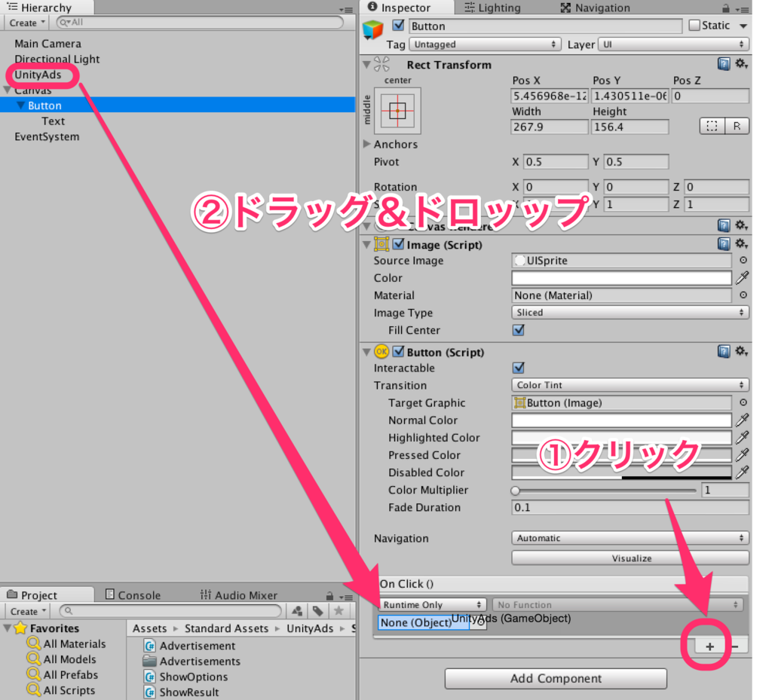Click the gear icon on Button (Script) component
Viewport: 772px width, 700px height.
742,351
